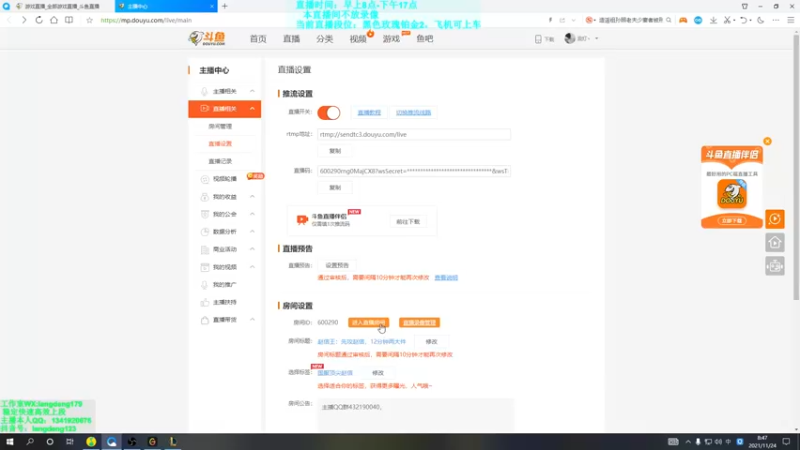
Task: Click the phone download icon in the header
Action: tap(538, 39)
